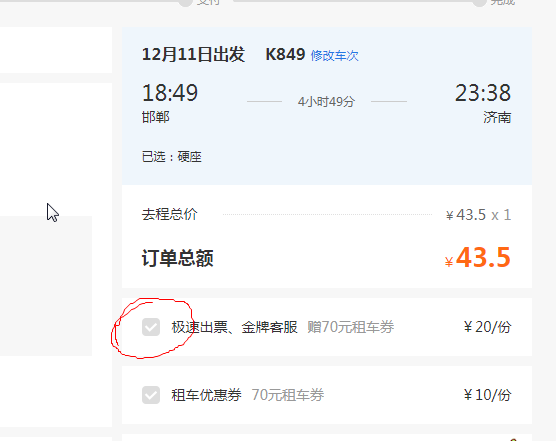The height and width of the screenshot is (441, 556).
Task: Click the 修改车次 link
Action: click(x=334, y=56)
